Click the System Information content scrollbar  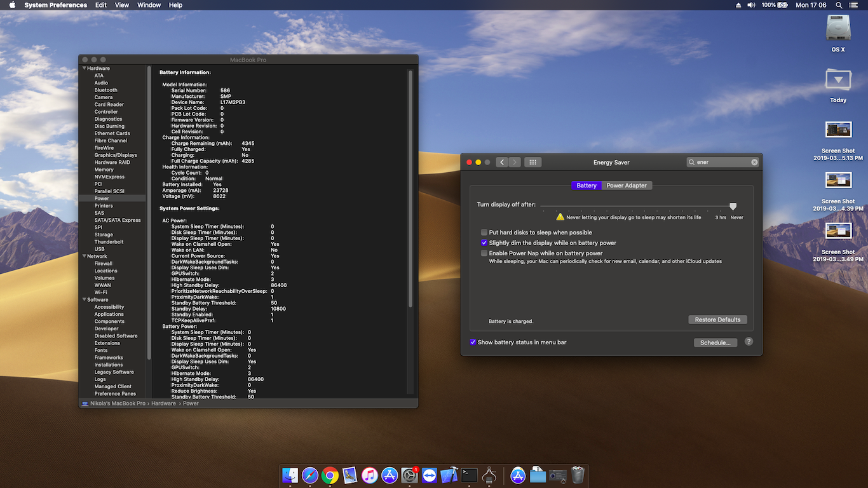click(x=410, y=189)
